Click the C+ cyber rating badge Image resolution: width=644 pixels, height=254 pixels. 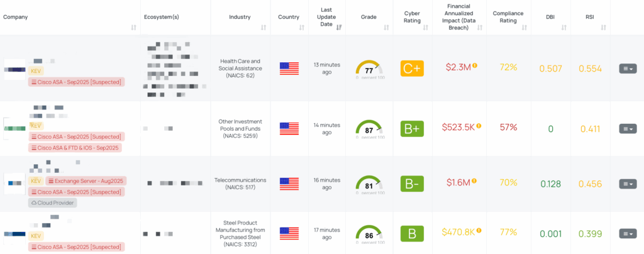point(412,68)
